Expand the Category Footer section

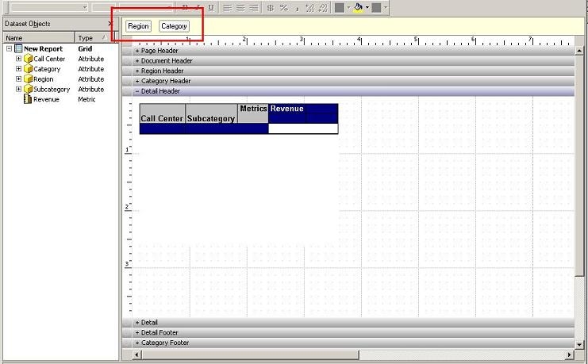(137, 343)
